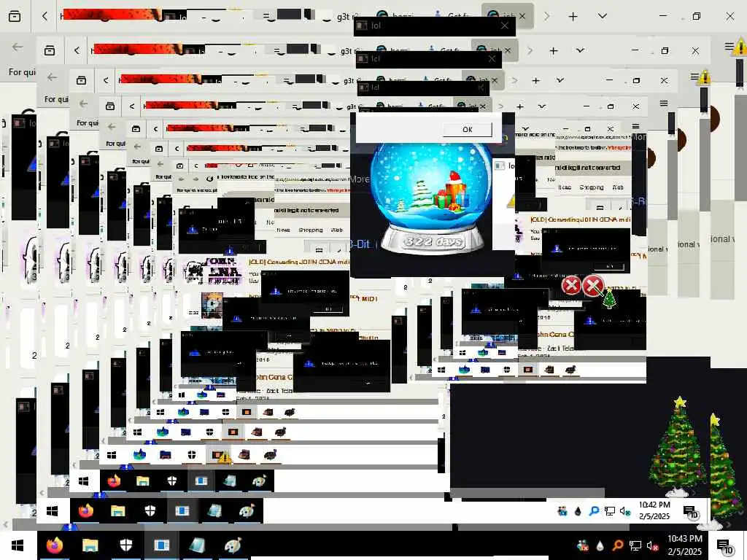Click the paint palette on the nested 10:42 PM taskbar

click(247, 511)
